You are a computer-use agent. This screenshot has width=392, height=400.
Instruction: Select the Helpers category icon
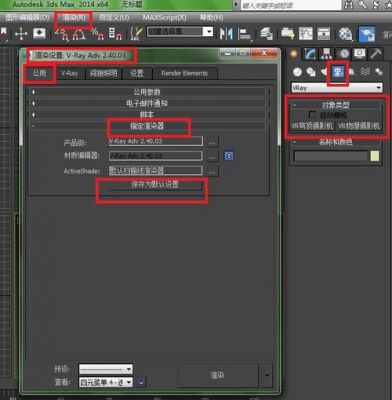tap(352, 72)
